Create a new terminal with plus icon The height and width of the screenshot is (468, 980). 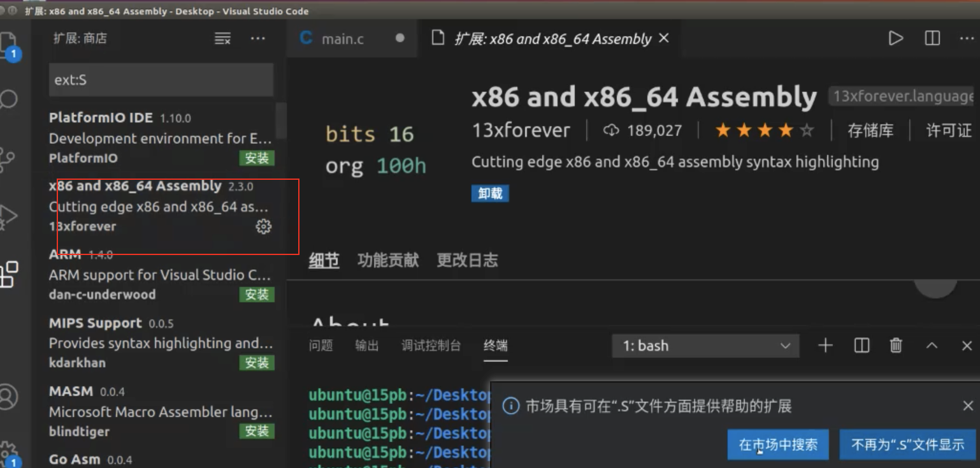(825, 346)
